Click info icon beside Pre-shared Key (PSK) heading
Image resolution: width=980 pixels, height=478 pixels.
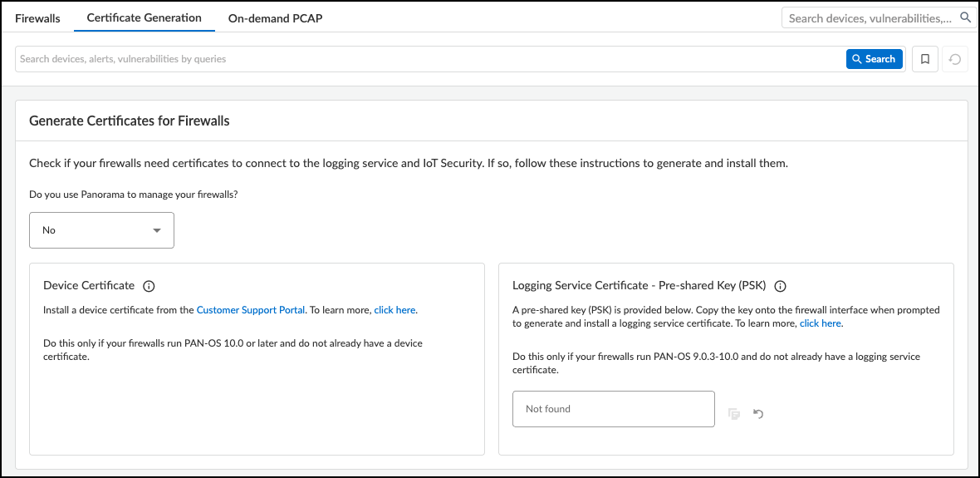(x=780, y=286)
